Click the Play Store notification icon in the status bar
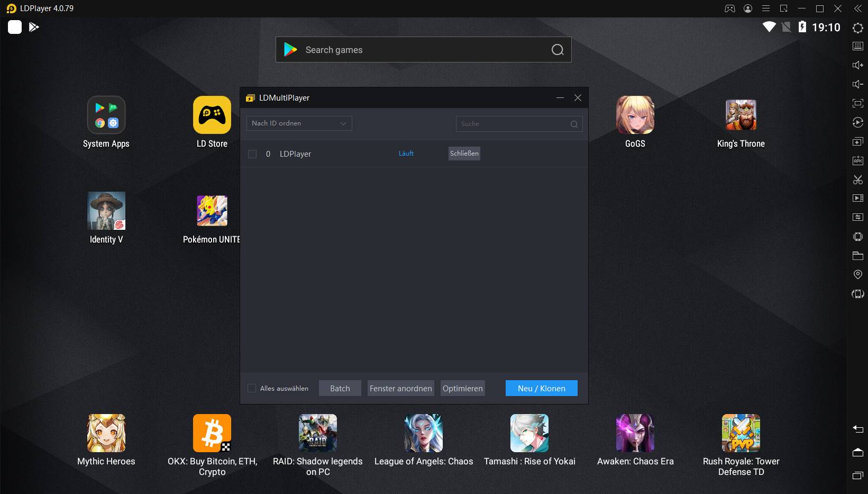The width and height of the screenshot is (868, 494). tap(34, 27)
